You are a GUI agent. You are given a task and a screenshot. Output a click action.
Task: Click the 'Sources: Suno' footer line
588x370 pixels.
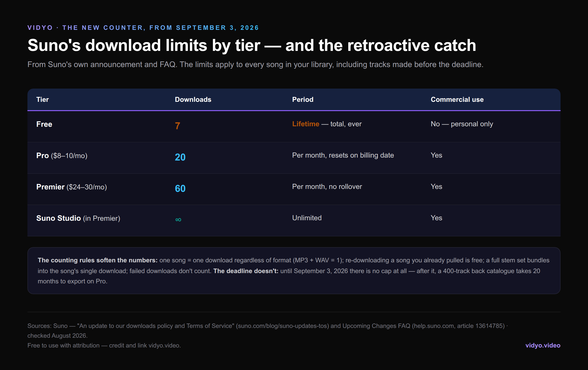pyautogui.click(x=268, y=326)
